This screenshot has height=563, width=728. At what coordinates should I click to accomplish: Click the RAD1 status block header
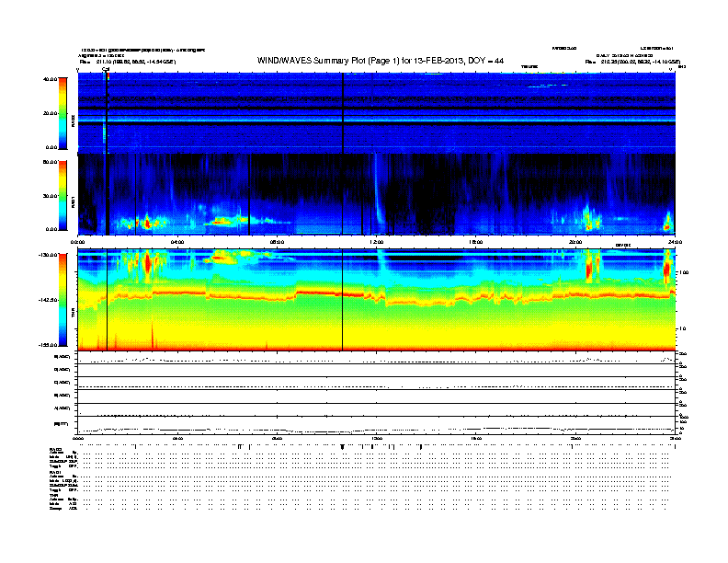pyautogui.click(x=55, y=473)
